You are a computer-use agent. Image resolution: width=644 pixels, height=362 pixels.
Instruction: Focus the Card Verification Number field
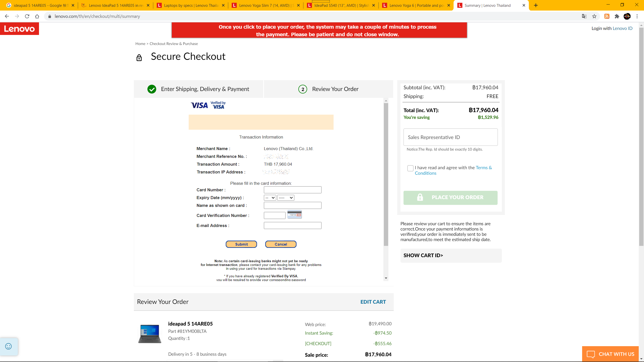[x=274, y=215]
